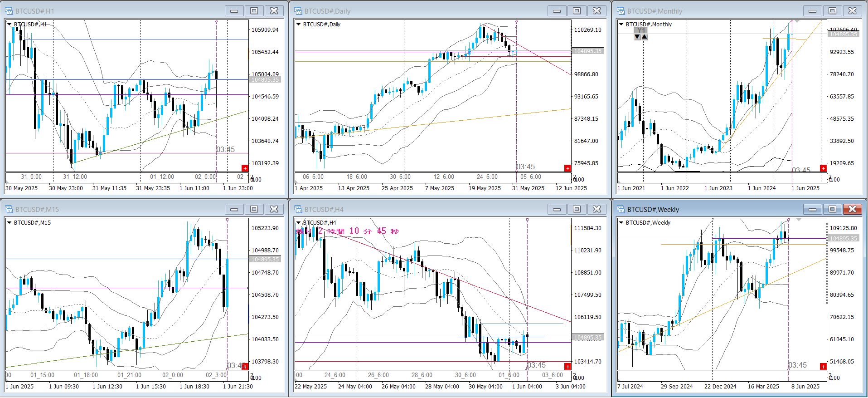Click the red plus icon in H4 chart
Image resolution: width=868 pixels, height=398 pixels.
[x=567, y=366]
